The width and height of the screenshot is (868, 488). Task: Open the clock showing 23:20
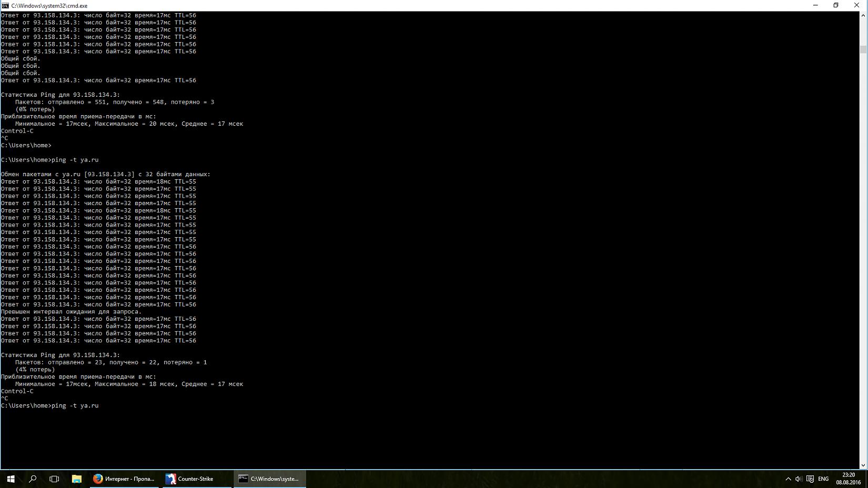pos(848,479)
